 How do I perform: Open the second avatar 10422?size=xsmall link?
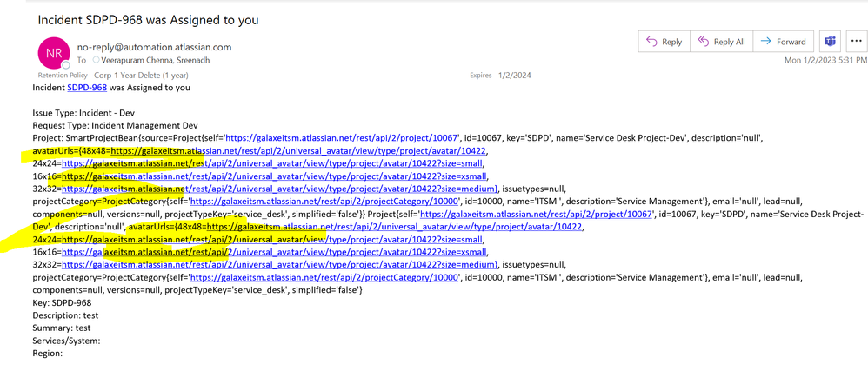[x=275, y=253]
